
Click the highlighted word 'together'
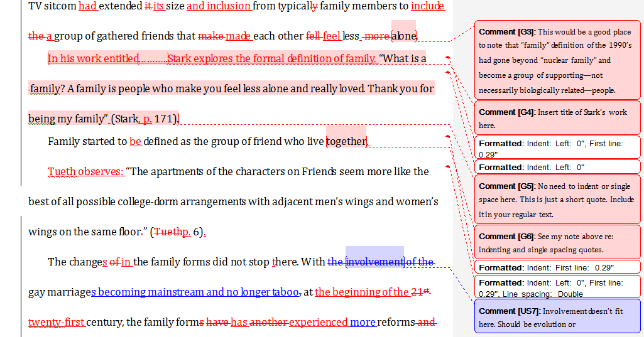pyautogui.click(x=346, y=141)
